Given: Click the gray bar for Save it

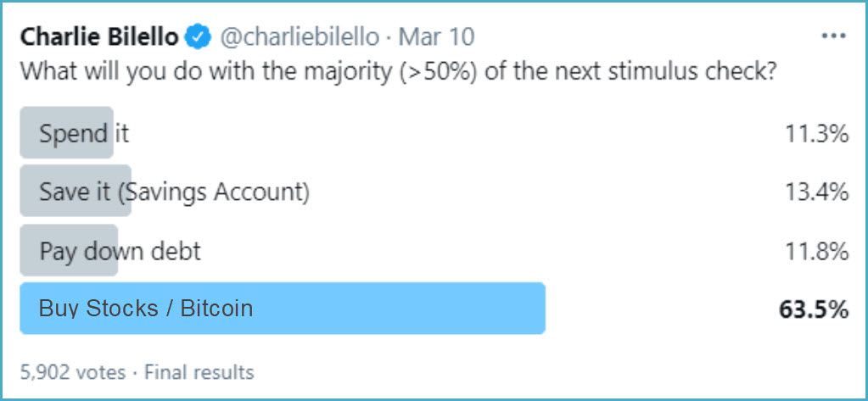Looking at the screenshot, I should tap(75, 192).
